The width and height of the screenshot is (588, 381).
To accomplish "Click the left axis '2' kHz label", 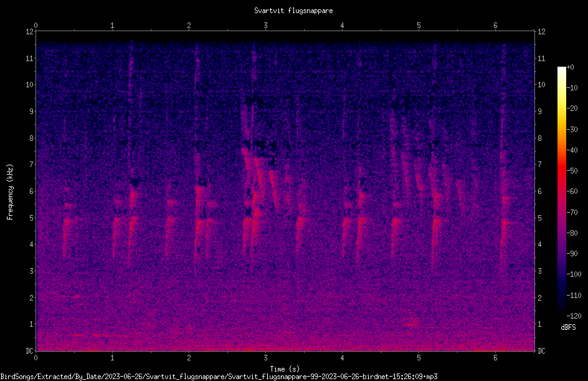I will pyautogui.click(x=32, y=297).
